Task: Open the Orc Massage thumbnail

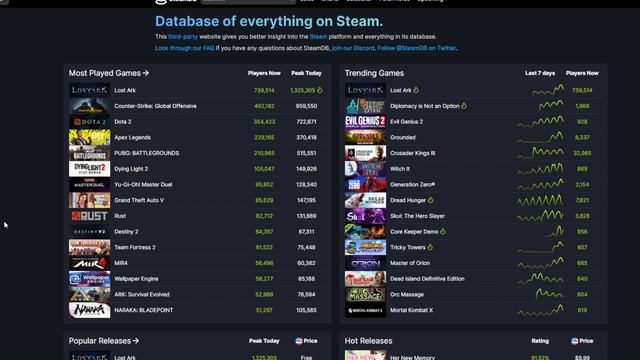Action: [365, 295]
